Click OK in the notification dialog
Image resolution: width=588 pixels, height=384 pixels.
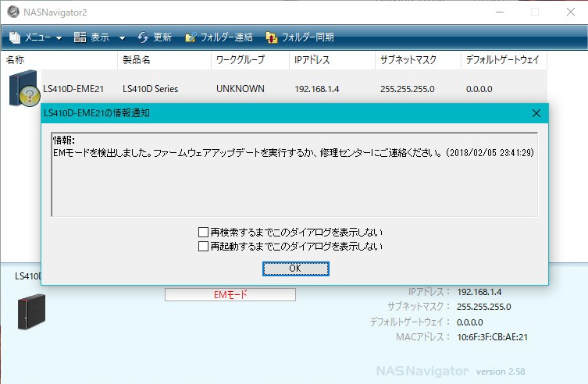click(x=295, y=268)
